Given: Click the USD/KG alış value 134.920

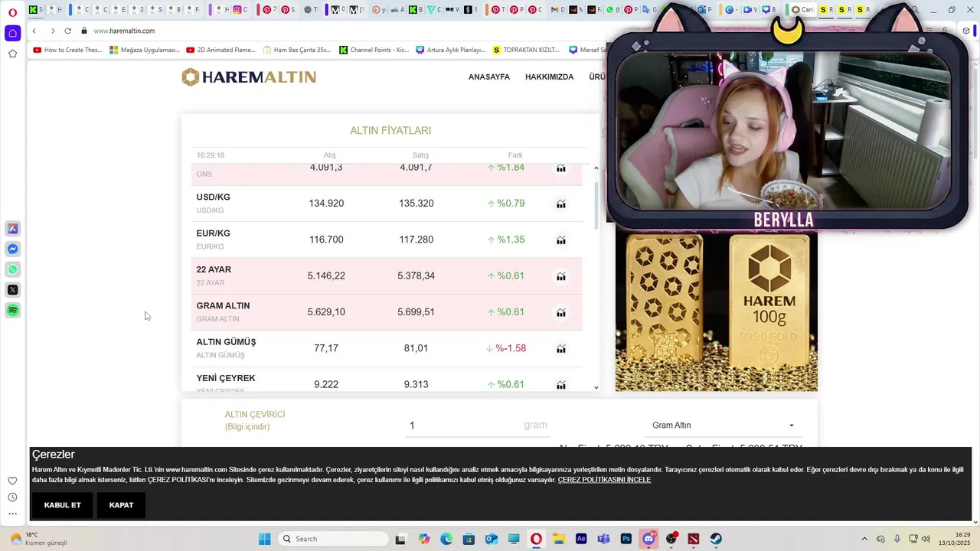Looking at the screenshot, I should tap(326, 204).
